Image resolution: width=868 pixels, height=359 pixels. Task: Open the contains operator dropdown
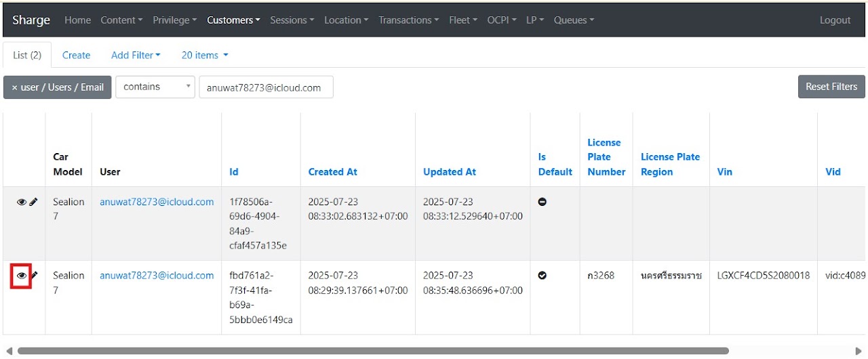pos(155,87)
